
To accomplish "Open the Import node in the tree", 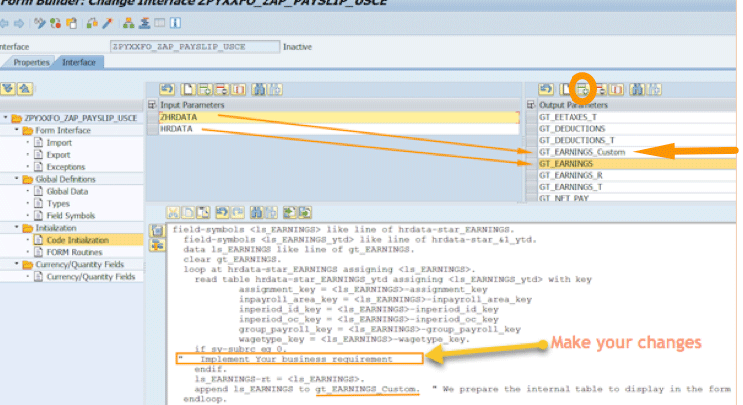I will [x=59, y=143].
